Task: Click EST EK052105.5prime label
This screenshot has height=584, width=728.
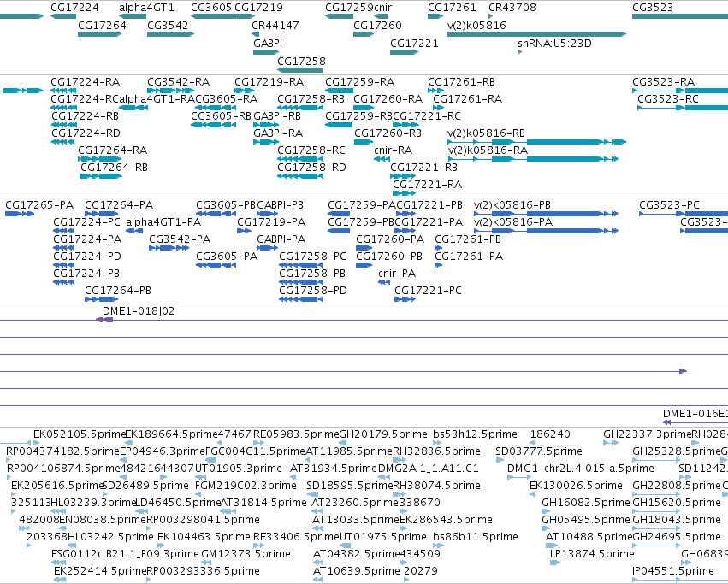Action: (80, 434)
